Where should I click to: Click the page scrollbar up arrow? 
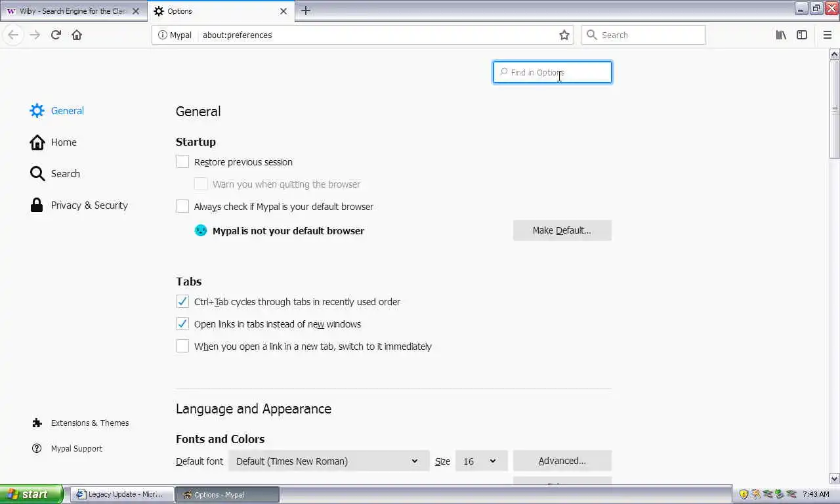pyautogui.click(x=835, y=54)
